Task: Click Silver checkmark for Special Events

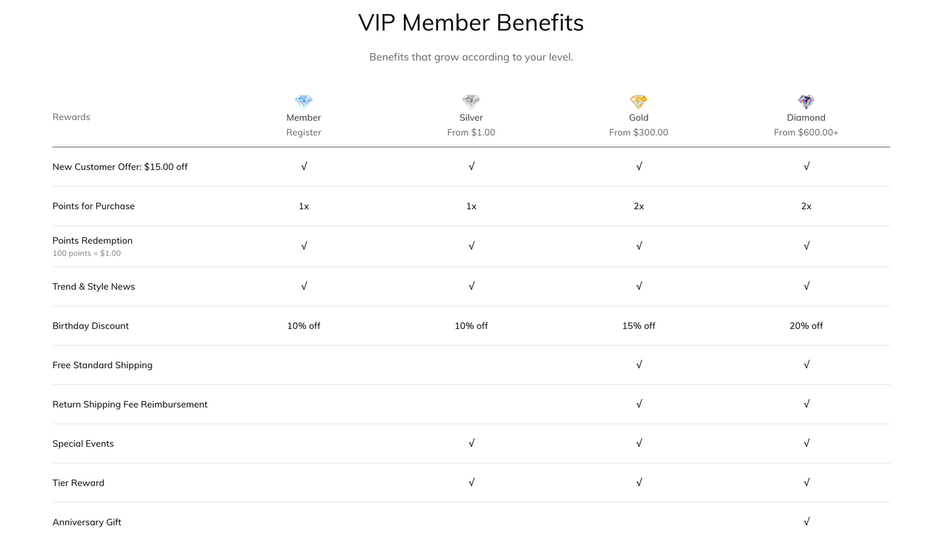Action: [472, 443]
